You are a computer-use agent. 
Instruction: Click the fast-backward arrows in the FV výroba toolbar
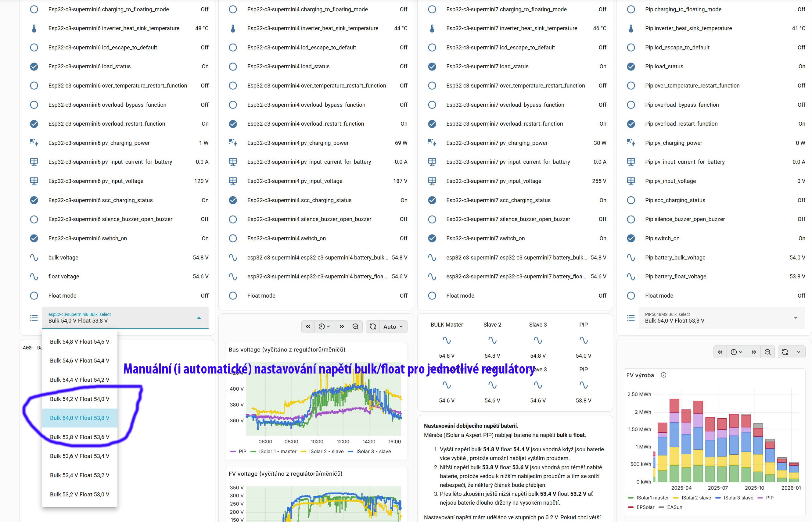pyautogui.click(x=720, y=352)
